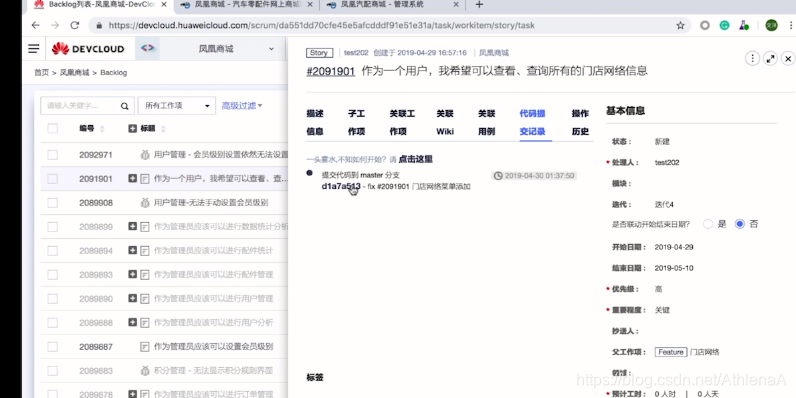
Task: Go to 首页 in breadcrumb
Action: (x=42, y=73)
